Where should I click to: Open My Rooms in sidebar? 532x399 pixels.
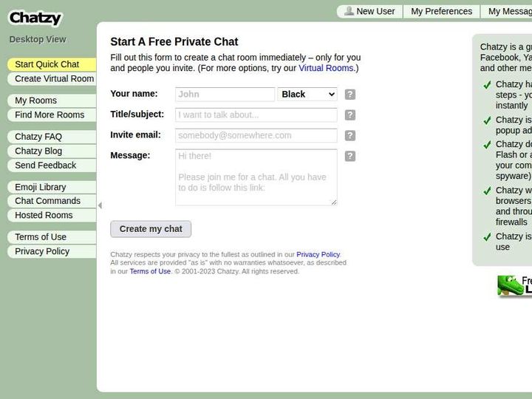[x=52, y=100]
